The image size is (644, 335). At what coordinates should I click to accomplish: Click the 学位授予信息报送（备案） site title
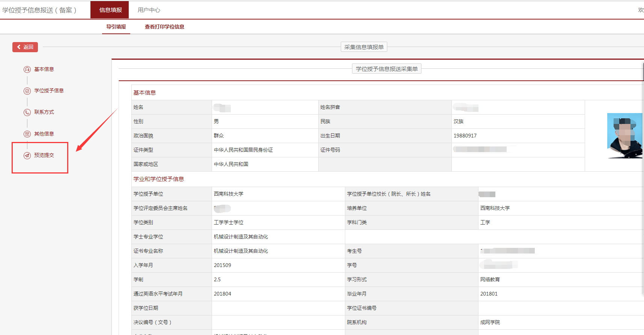click(39, 10)
